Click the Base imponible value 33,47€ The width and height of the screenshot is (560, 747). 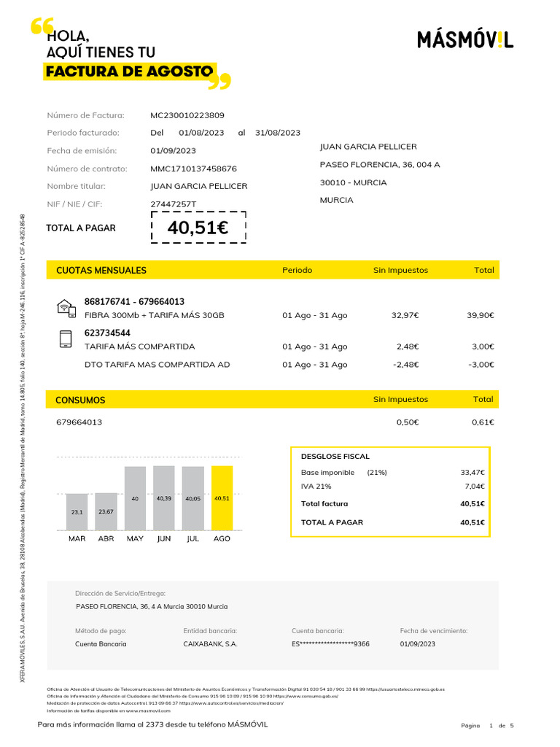[472, 473]
